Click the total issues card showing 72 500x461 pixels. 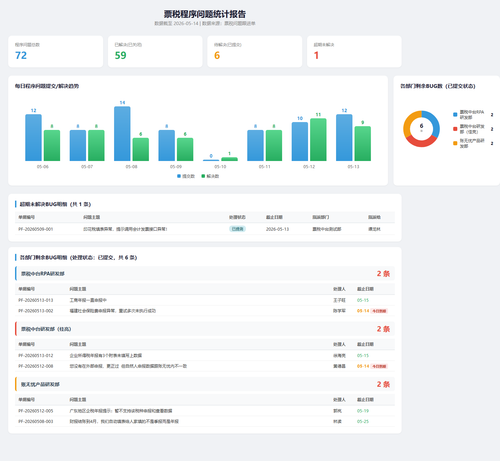coord(55,51)
